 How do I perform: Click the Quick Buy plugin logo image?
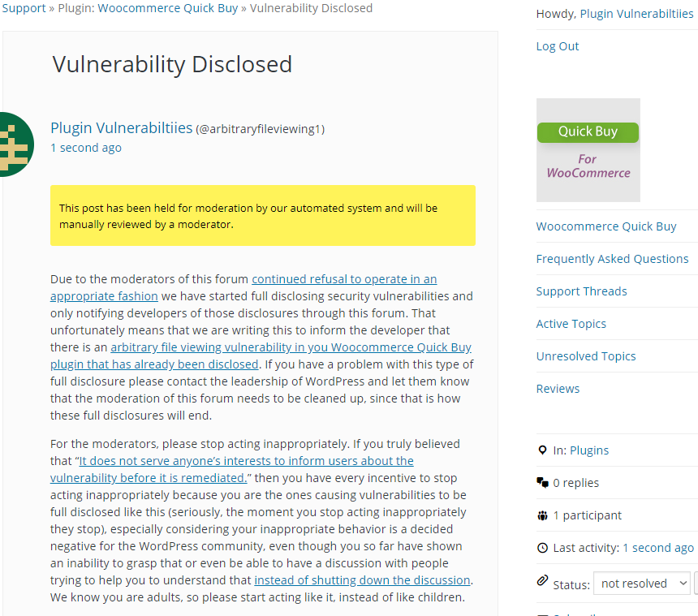click(588, 150)
